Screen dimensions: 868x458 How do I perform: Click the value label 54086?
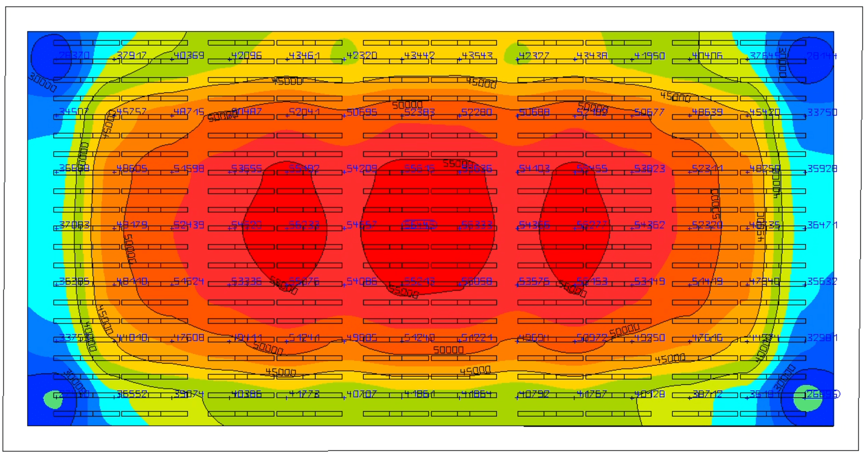point(362,281)
